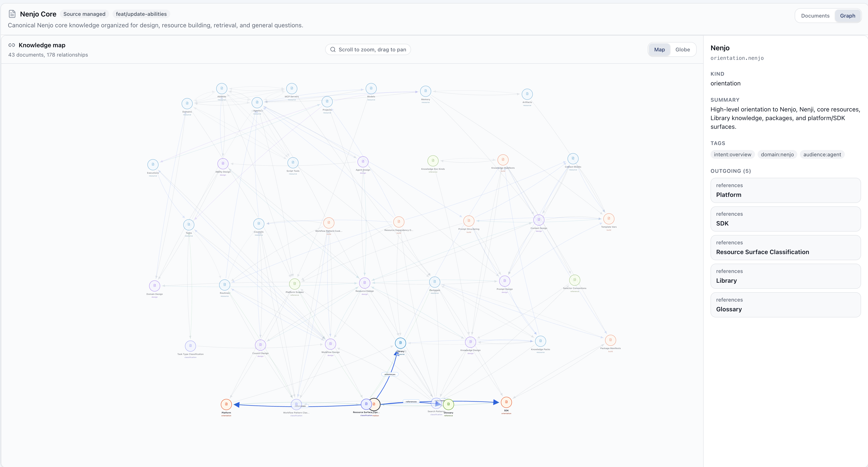This screenshot has width=868, height=467.
Task: Select the Tasks resource node
Action: click(x=189, y=224)
